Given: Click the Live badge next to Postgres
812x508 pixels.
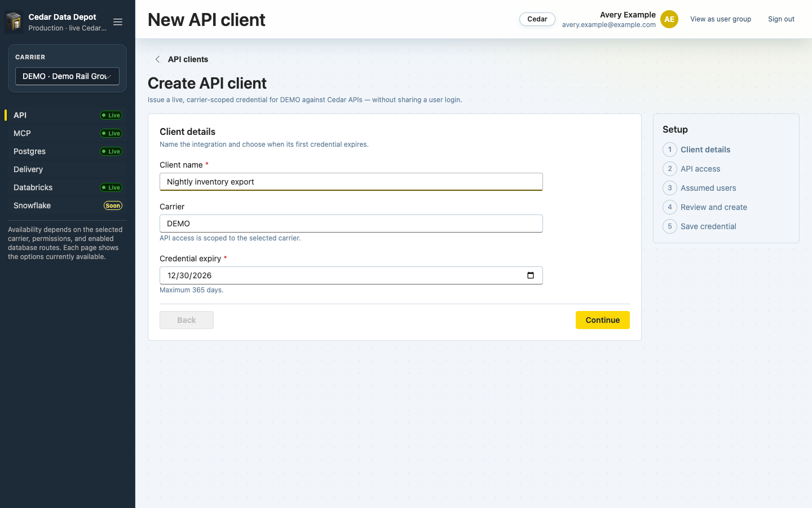Looking at the screenshot, I should tap(111, 151).
